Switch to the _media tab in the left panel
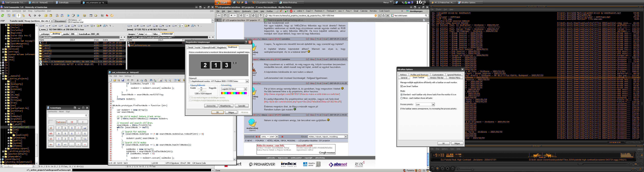 [x=66, y=34]
